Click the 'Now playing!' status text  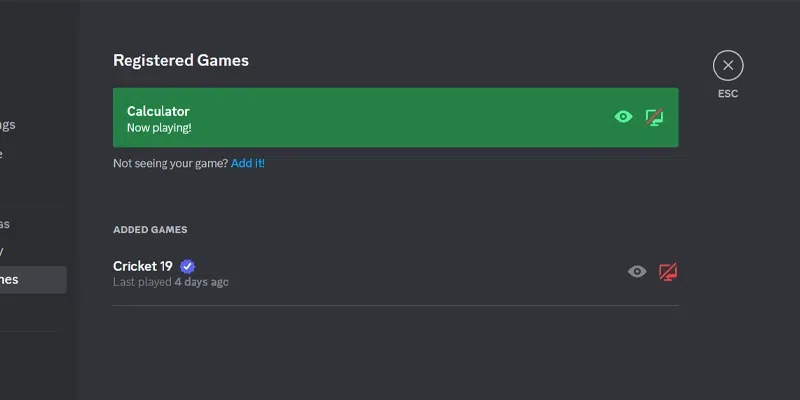coord(159,128)
